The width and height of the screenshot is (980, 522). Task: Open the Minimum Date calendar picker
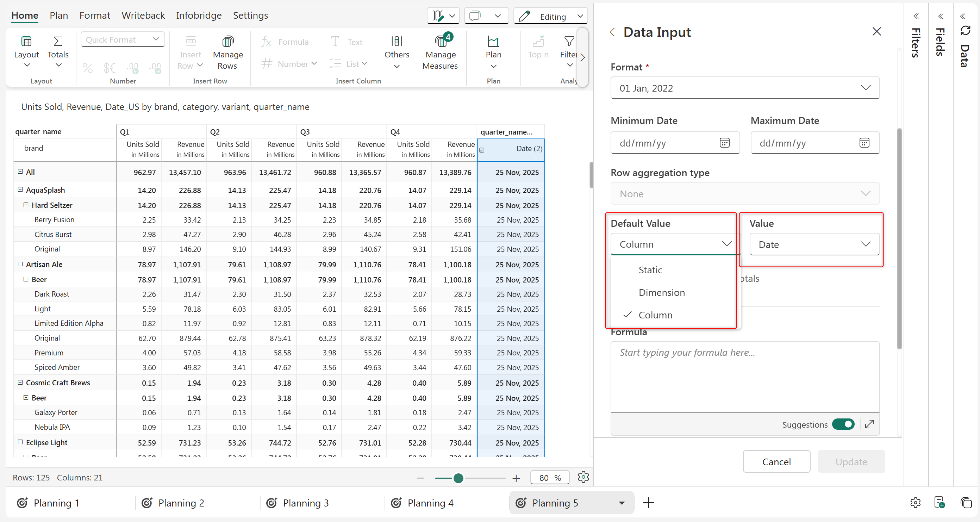(x=724, y=143)
